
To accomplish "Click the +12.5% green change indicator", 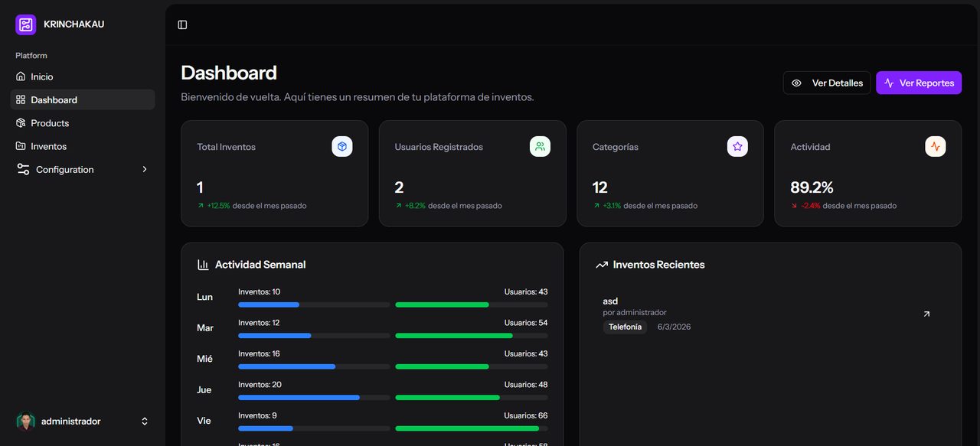I will (x=218, y=206).
